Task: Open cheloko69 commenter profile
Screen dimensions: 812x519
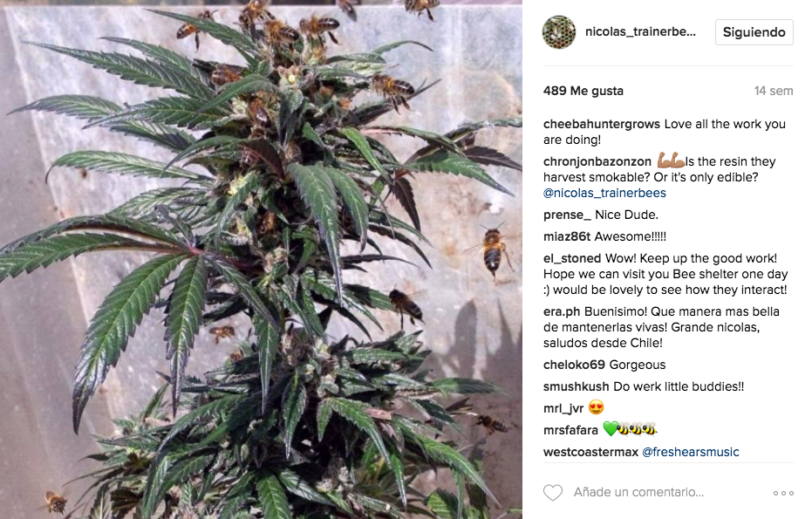Action: (574, 365)
